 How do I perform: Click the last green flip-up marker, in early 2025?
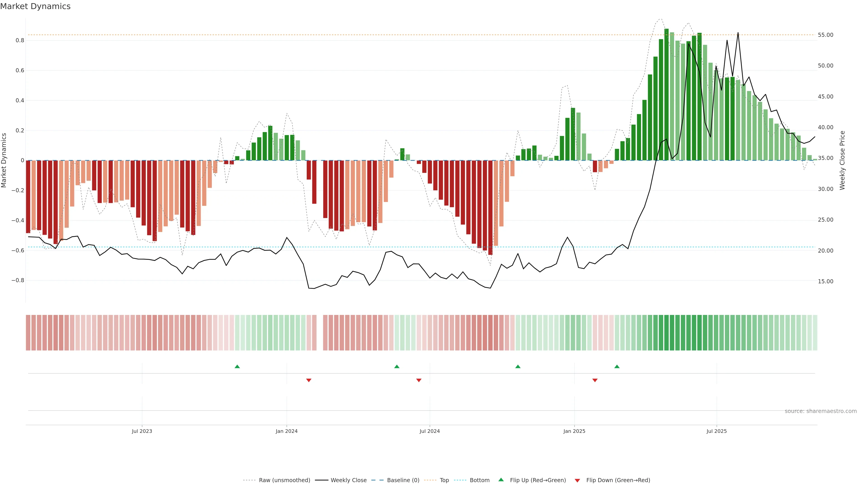617,366
